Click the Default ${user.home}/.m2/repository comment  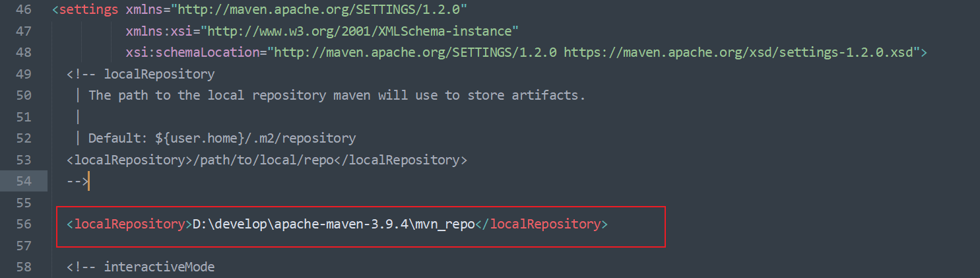222,138
